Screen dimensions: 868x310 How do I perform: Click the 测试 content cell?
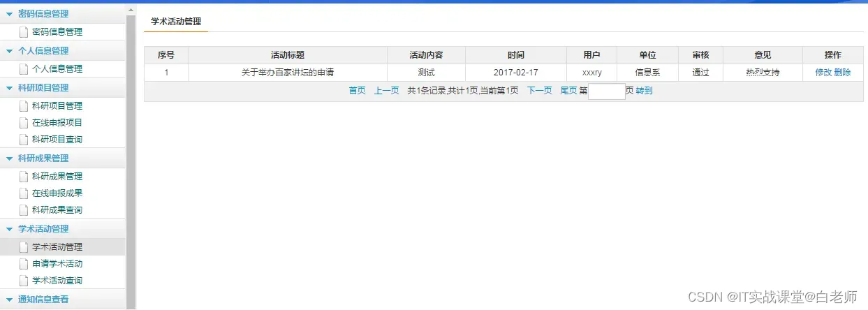tap(426, 73)
